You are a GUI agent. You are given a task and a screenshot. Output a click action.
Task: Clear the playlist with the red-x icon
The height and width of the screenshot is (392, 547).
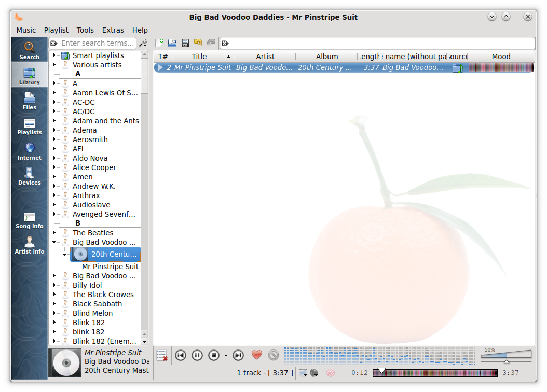[162, 355]
